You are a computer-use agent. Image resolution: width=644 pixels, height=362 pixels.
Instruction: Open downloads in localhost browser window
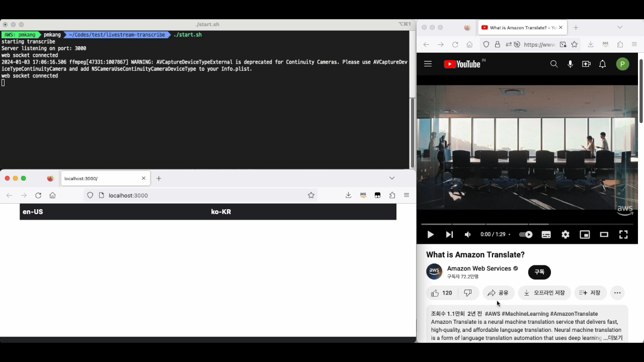348,196
